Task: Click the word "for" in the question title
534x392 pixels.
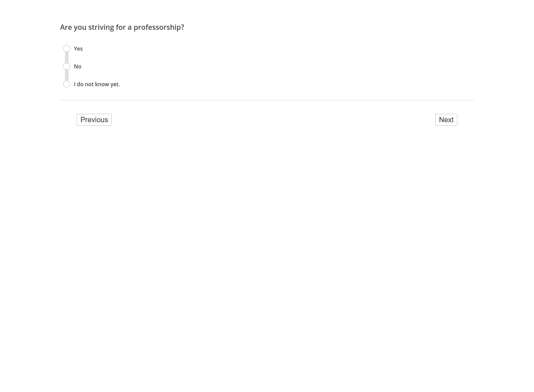Action: (x=121, y=28)
